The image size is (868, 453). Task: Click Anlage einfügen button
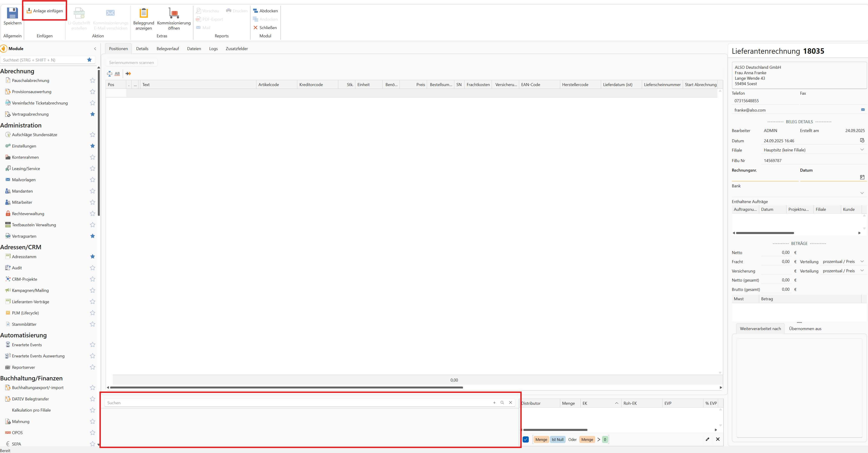click(45, 11)
